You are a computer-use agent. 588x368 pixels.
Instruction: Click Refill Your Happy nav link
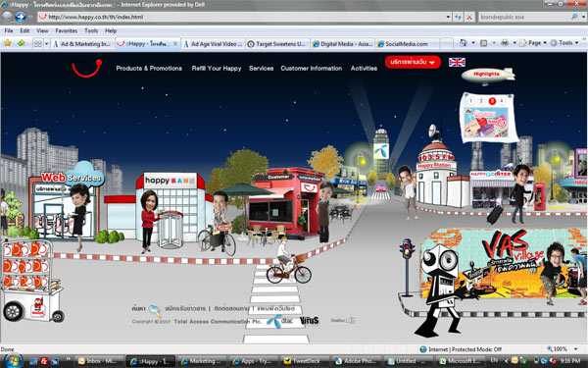217,69
